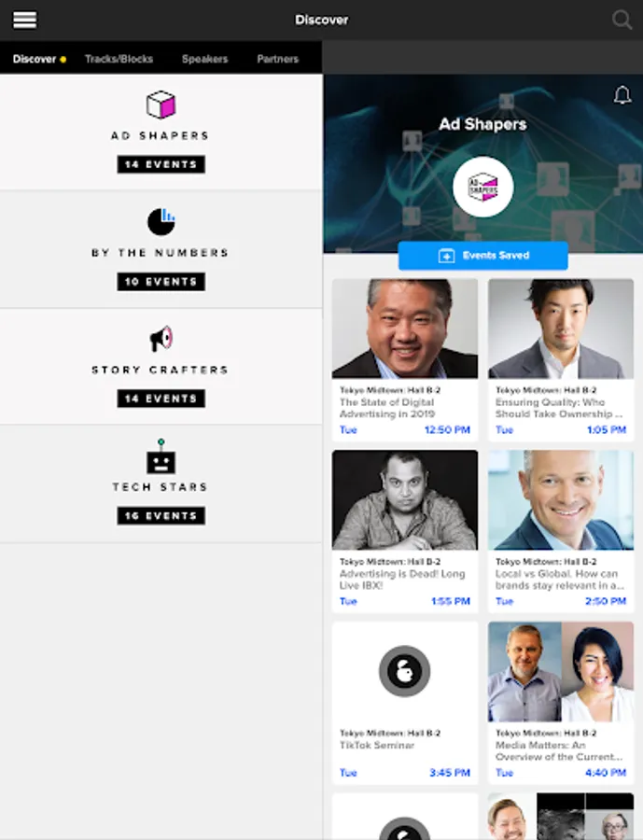
Task: Tap the Ad Shapers 14 Events badge
Action: [x=161, y=164]
